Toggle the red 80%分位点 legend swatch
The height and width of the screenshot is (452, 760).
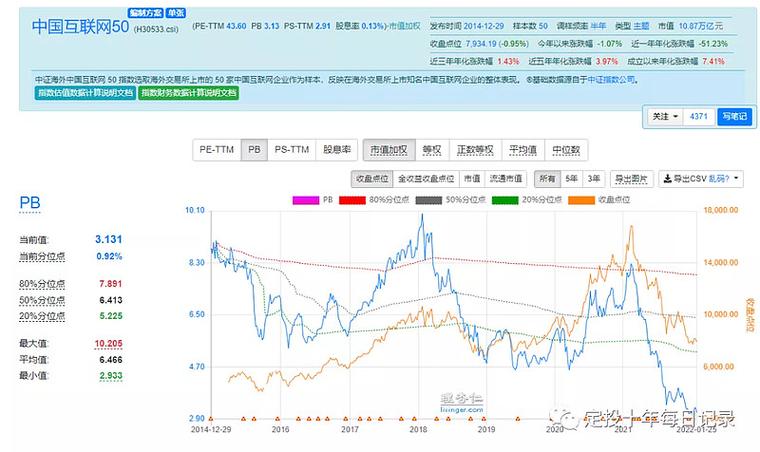(352, 200)
